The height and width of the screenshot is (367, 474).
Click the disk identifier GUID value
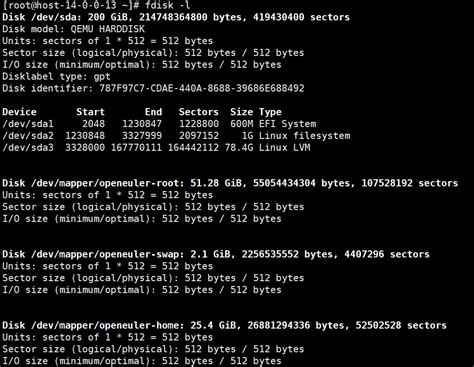202,88
